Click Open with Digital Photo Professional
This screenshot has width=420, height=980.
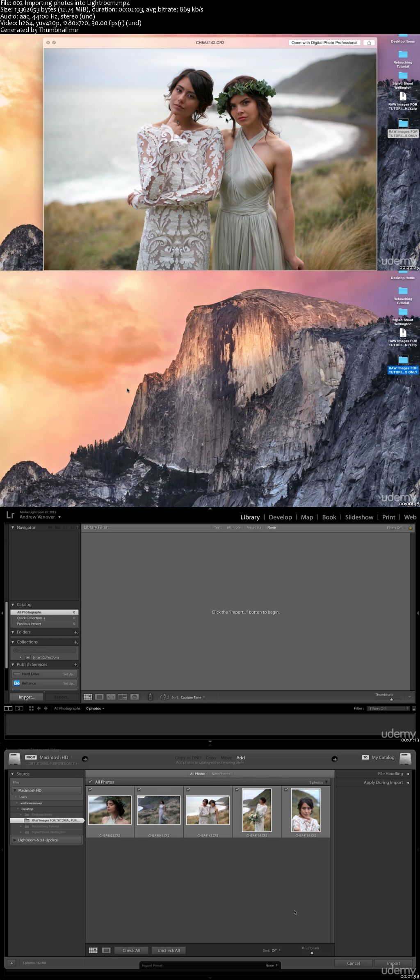tap(324, 43)
